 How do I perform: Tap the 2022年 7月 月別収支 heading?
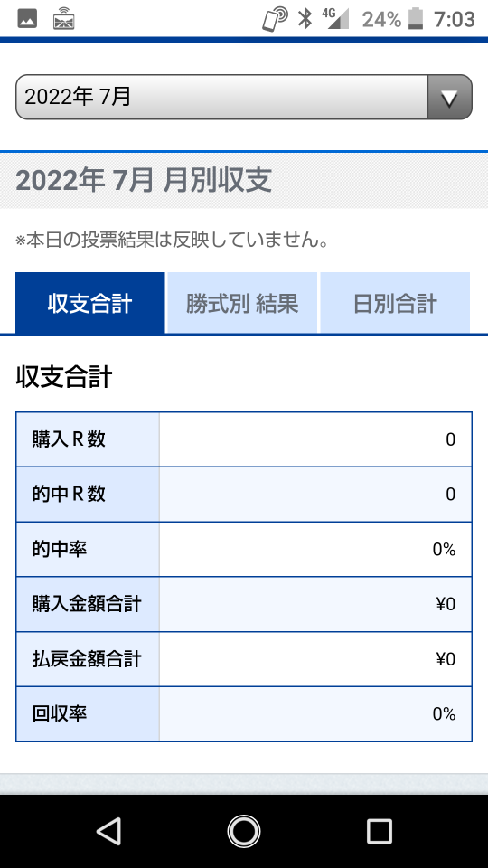pyautogui.click(x=144, y=180)
